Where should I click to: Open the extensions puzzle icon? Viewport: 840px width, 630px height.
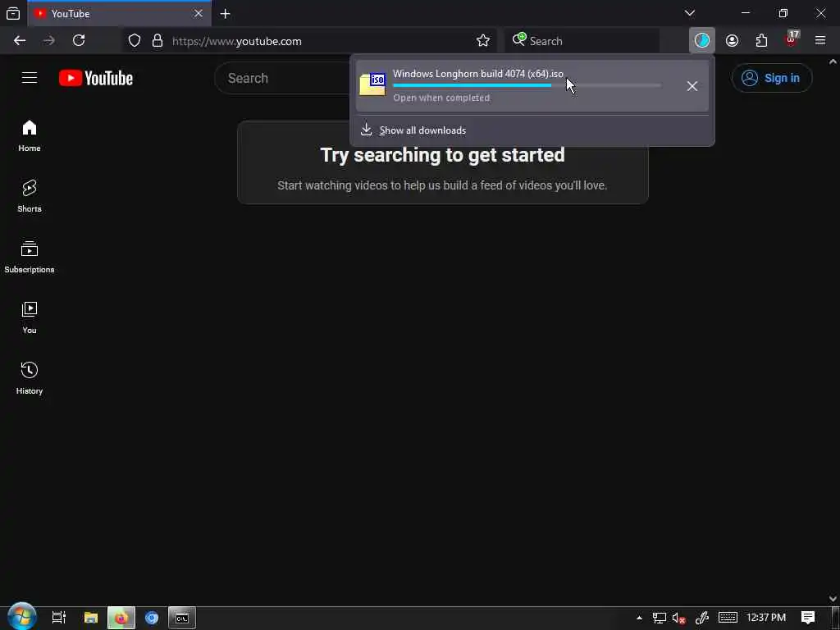(761, 41)
